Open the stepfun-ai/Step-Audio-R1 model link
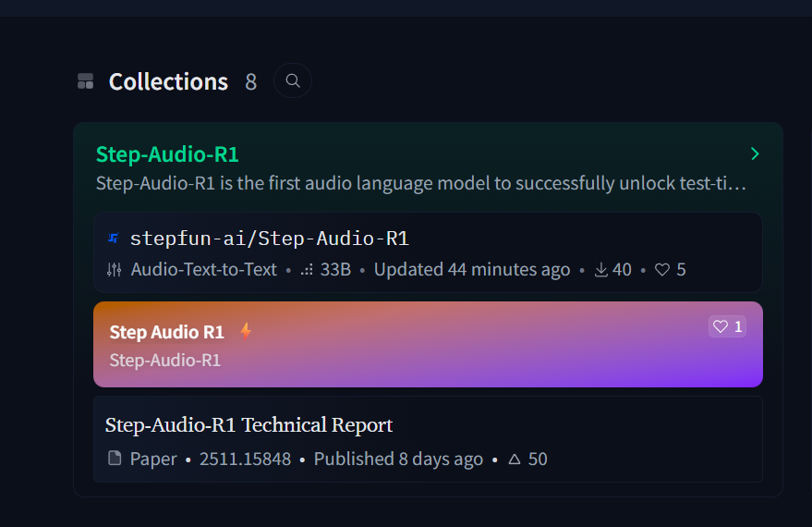Image resolution: width=812 pixels, height=527 pixels. tap(269, 239)
